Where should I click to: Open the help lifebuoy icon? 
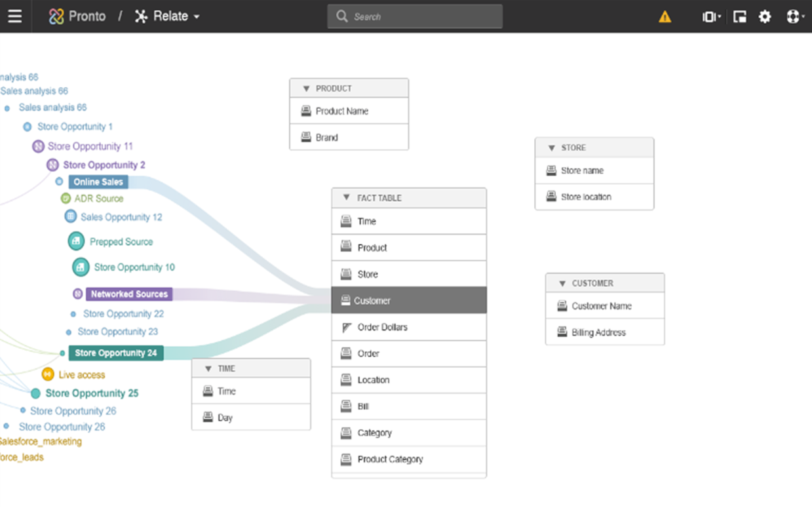pos(794,17)
